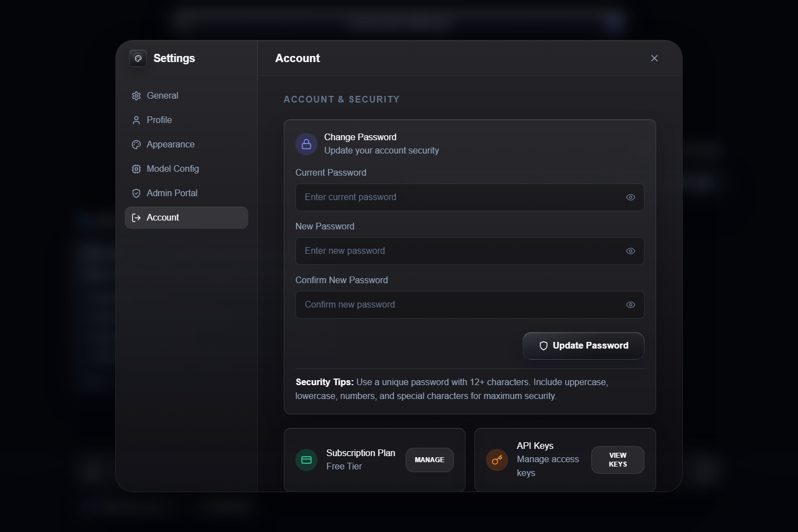Switch to the Appearance section

coord(186,145)
